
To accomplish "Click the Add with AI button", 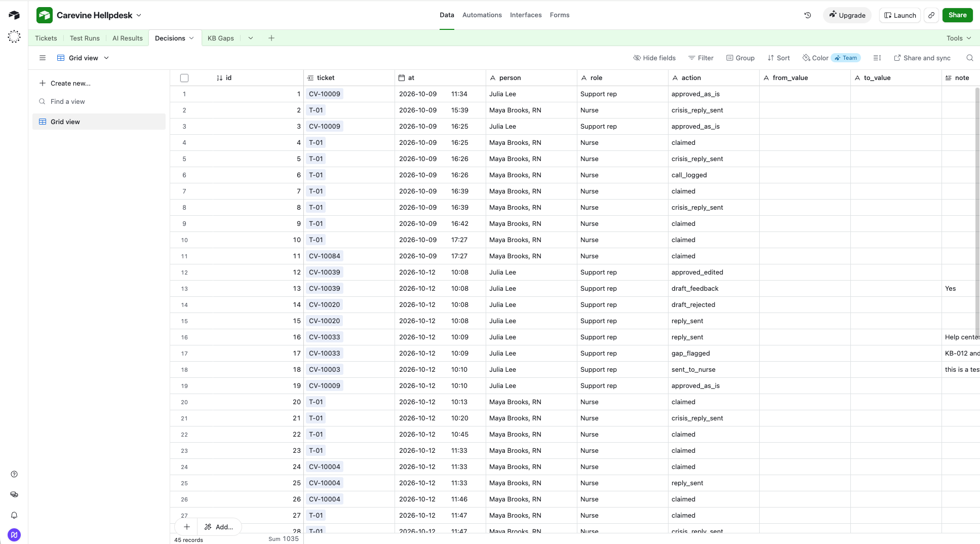I will point(219,527).
